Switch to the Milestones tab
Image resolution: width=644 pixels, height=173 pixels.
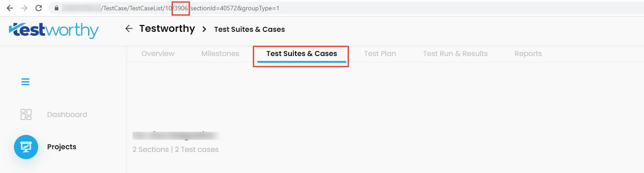pyautogui.click(x=220, y=54)
